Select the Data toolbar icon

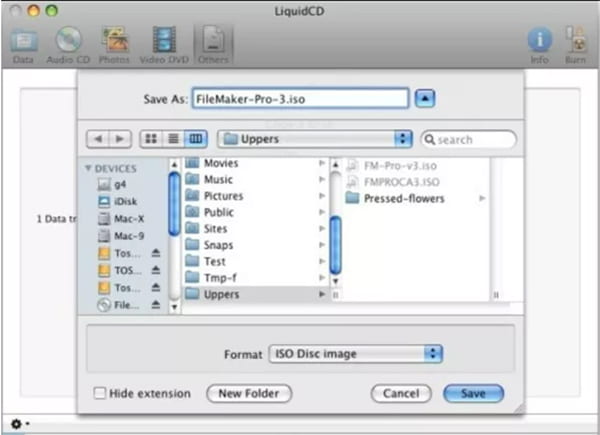pos(23,45)
